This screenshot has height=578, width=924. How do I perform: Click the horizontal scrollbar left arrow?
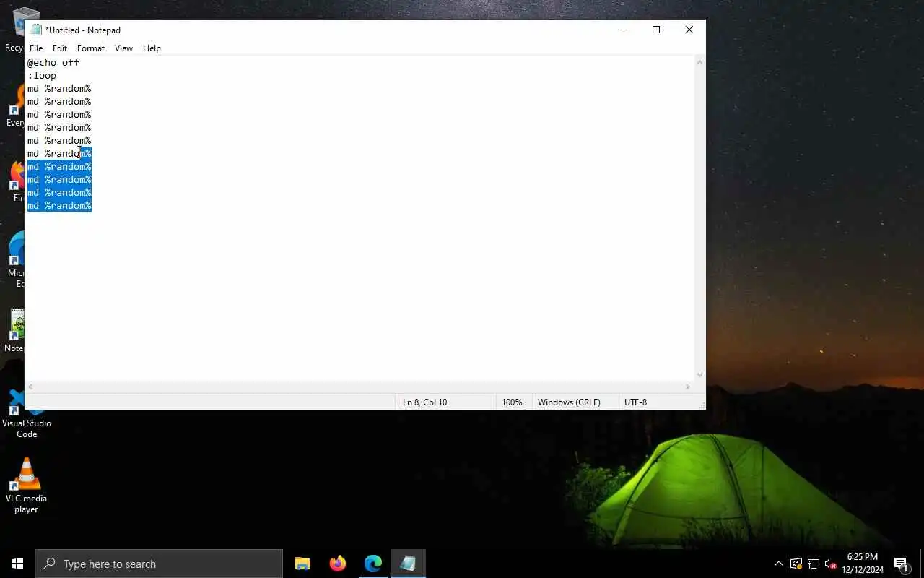click(x=30, y=387)
